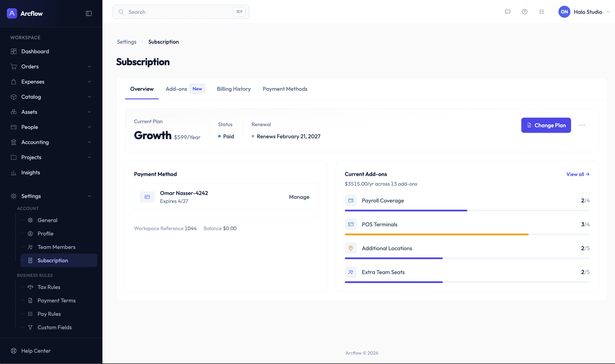Screen dimensions: 615x364
Task: Open Dashboard from sidebar
Action: tap(51, 51)
